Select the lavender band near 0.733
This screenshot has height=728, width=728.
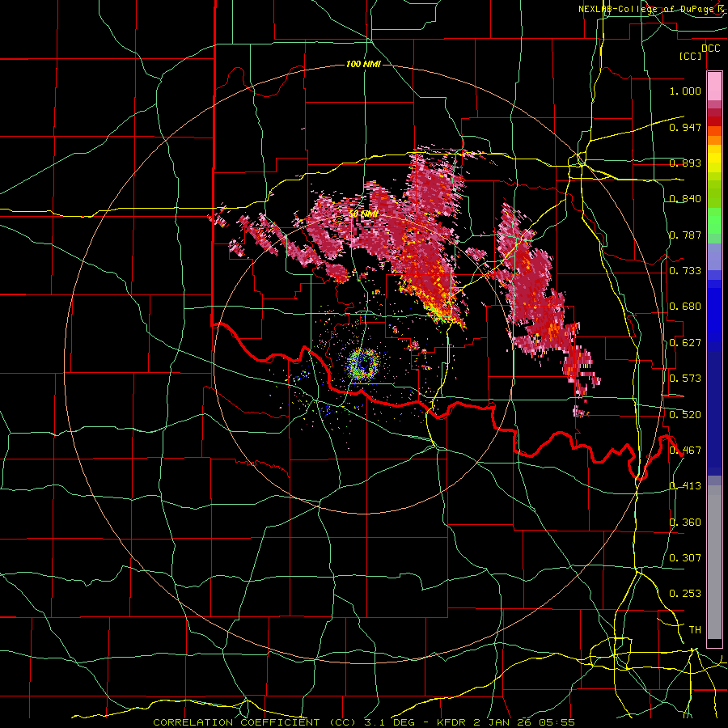pyautogui.click(x=714, y=256)
